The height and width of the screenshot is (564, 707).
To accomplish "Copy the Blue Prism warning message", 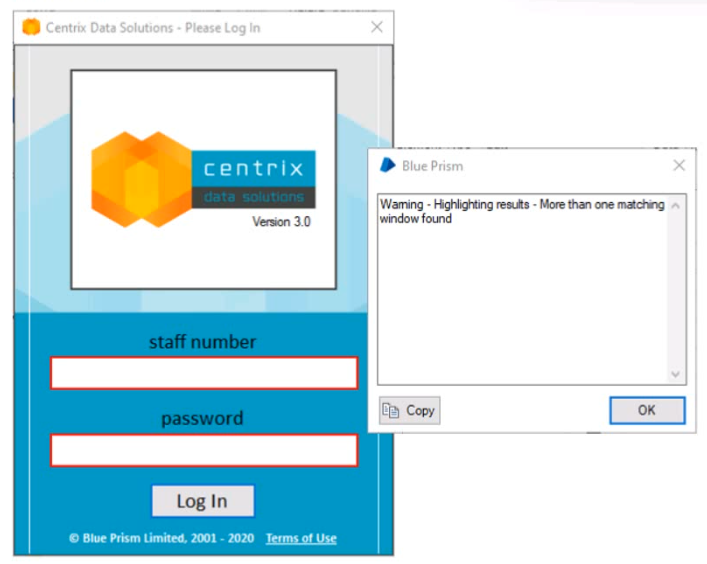I will tap(409, 410).
